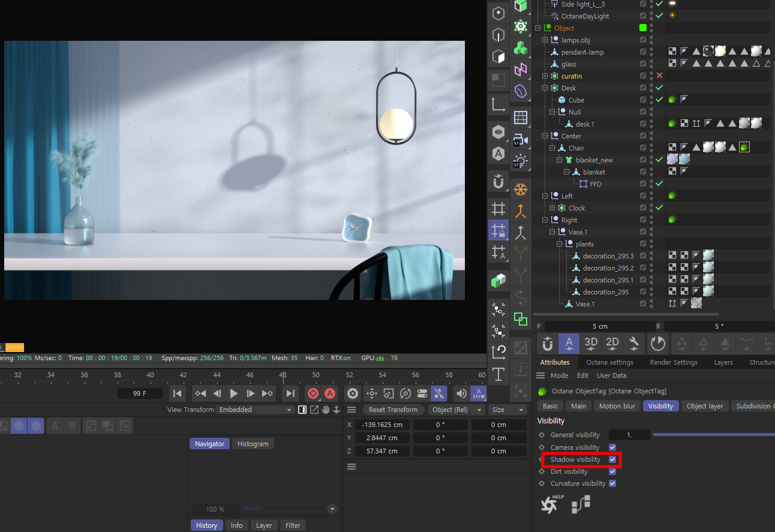
Task: Enable the curatin object red X toggle
Action: [659, 76]
